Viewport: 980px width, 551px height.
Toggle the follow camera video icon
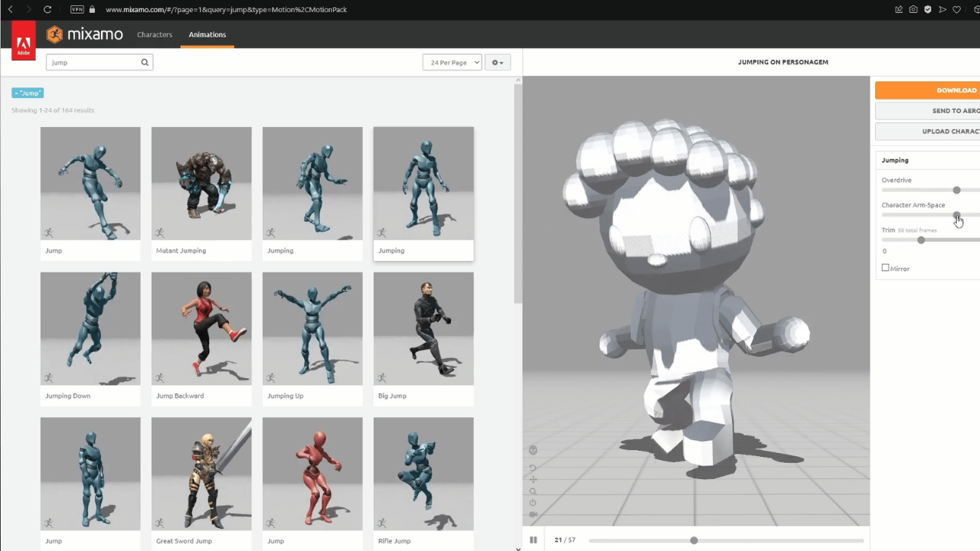coord(533,514)
